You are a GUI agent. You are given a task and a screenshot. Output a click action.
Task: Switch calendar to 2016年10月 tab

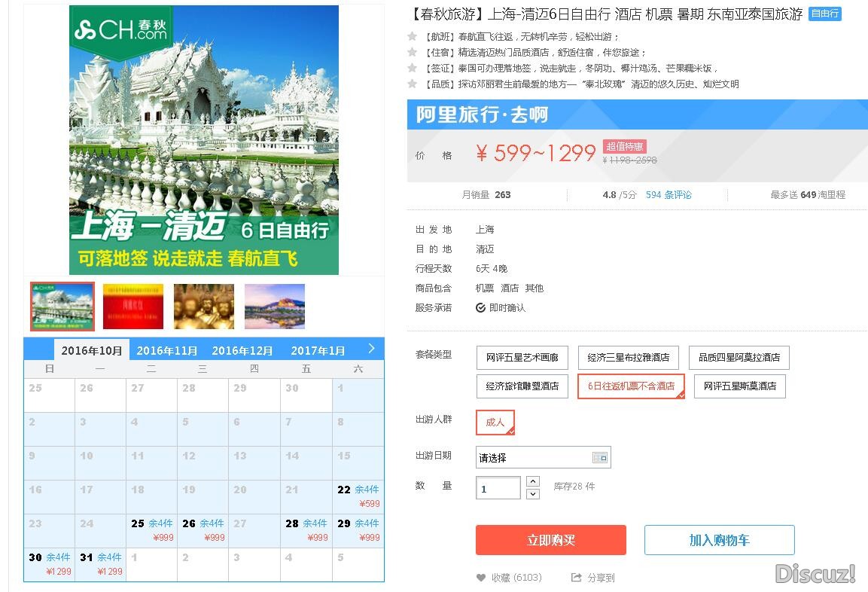coord(92,350)
